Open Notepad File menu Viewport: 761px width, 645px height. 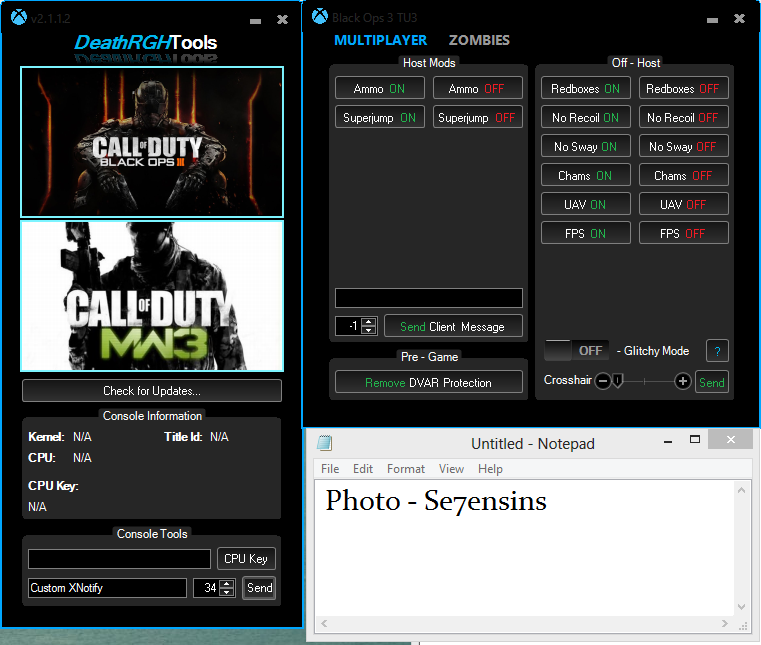coord(330,469)
